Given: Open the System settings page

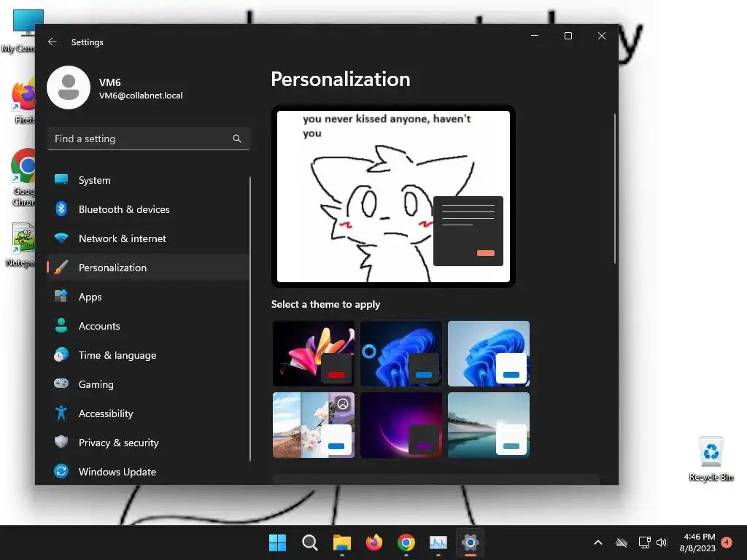Looking at the screenshot, I should coord(147,180).
